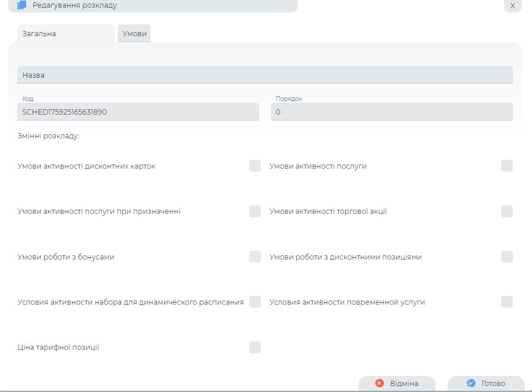This screenshot has width=532, height=392.
Task: Tick Умови активності торгової акції checkbox
Action: (x=507, y=211)
